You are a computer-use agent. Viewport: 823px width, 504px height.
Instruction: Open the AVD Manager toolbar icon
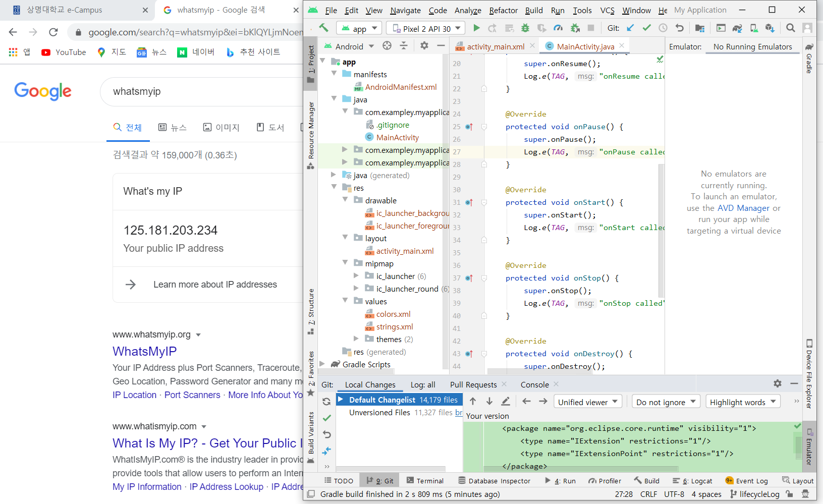coord(753,28)
